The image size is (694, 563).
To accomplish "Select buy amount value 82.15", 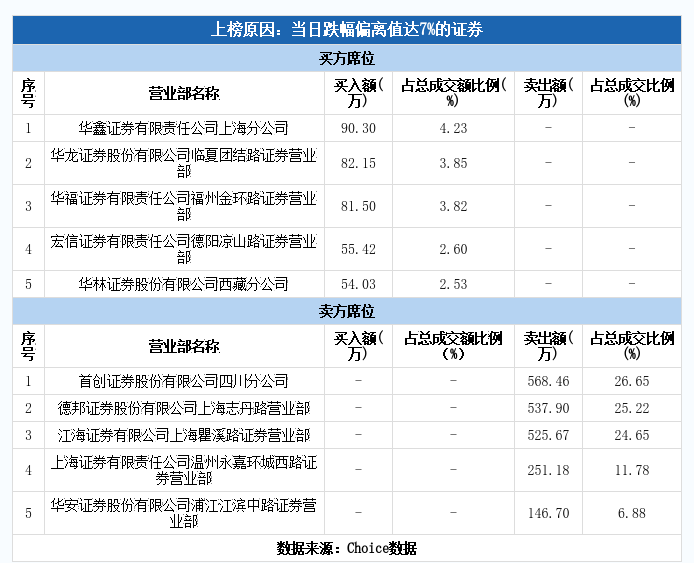I will (x=358, y=163).
